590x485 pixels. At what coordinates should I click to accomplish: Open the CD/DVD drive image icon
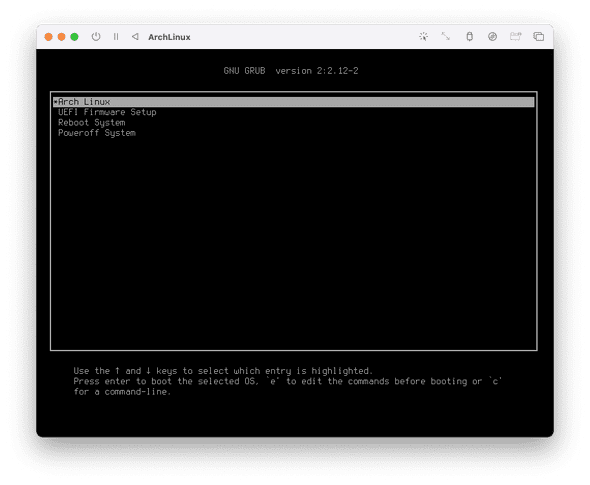point(492,36)
